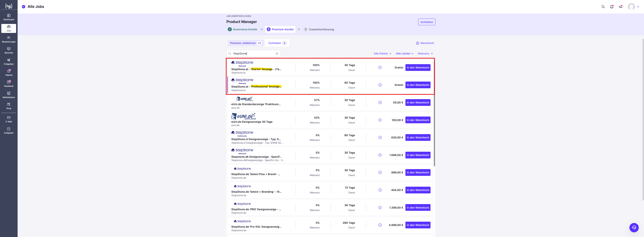644x237 pixels.
Task: Open the notifications bell
Action: (612, 7)
